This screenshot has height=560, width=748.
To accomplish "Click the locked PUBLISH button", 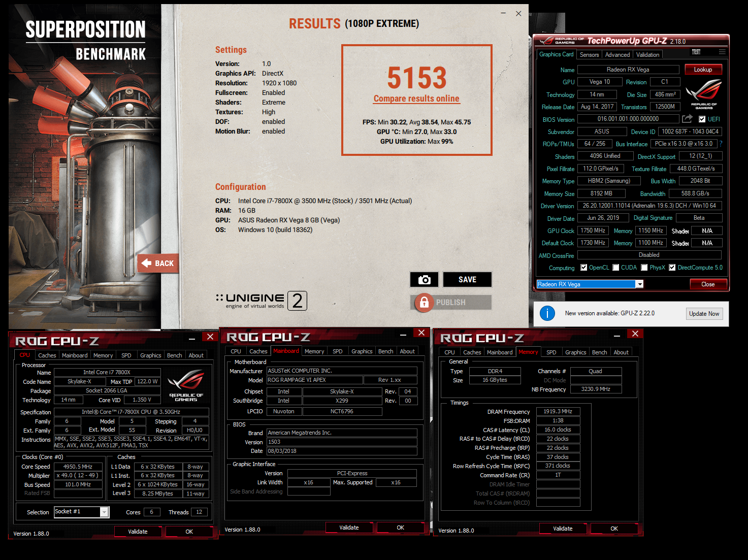I will (x=451, y=302).
